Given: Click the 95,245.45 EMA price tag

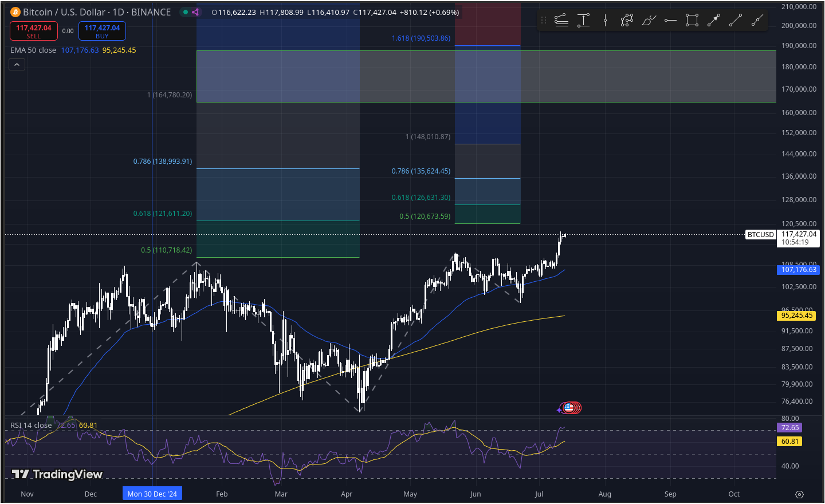Looking at the screenshot, I should point(797,316).
